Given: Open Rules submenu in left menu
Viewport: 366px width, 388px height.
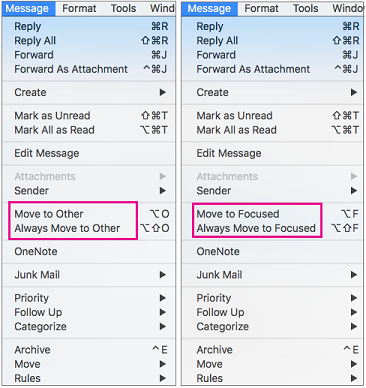Looking at the screenshot, I should [89, 378].
